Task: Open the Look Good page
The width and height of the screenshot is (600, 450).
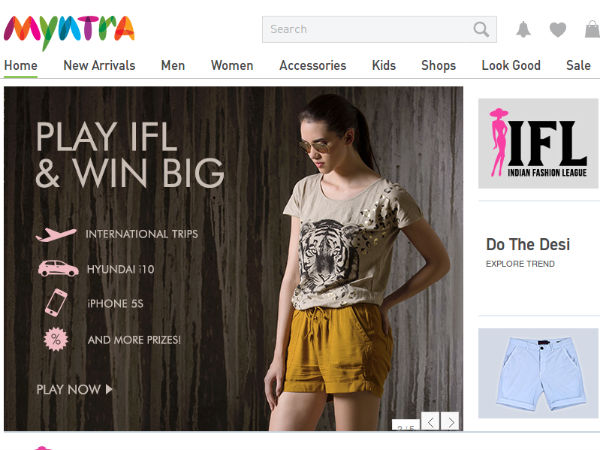Action: pos(511,66)
